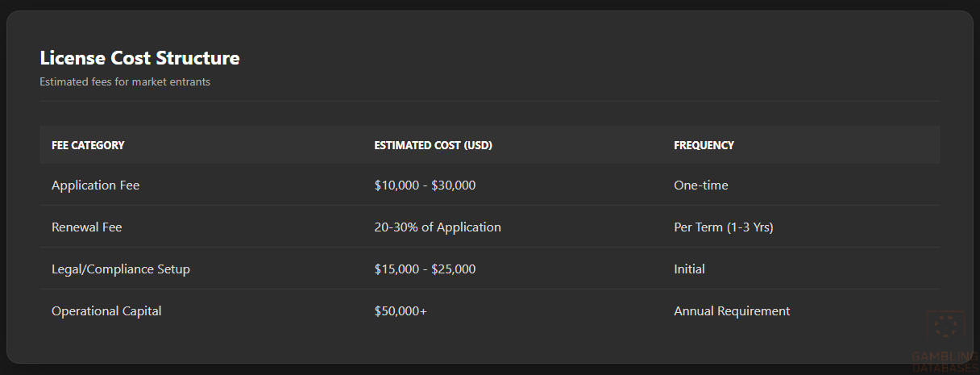Click the divider line beneath the subtitle
Image resolution: width=980 pixels, height=375 pixels.
coord(489,102)
